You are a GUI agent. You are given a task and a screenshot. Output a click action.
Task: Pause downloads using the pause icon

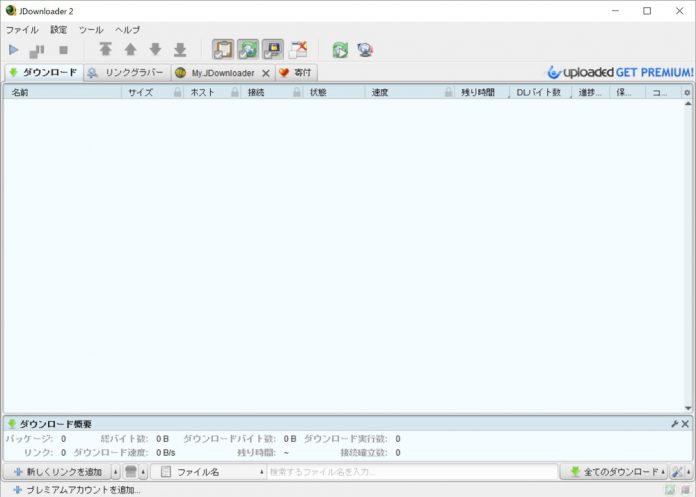point(37,51)
